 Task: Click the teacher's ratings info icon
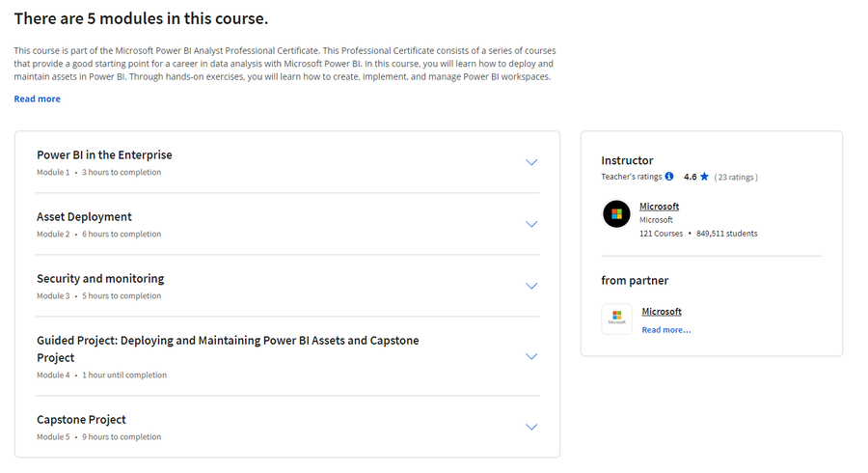pos(668,177)
